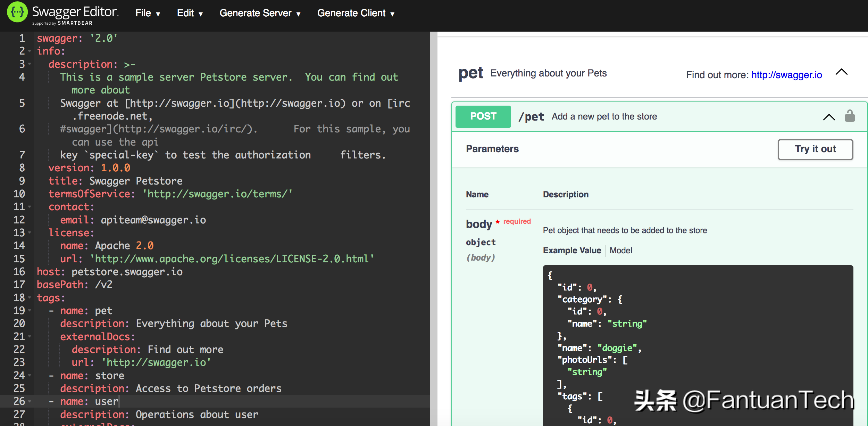Select the Example Value tab

pos(572,250)
